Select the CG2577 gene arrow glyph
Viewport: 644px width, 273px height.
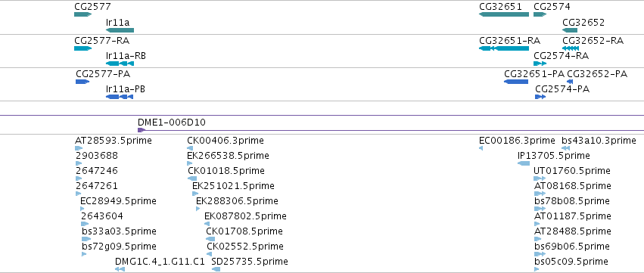click(x=82, y=14)
